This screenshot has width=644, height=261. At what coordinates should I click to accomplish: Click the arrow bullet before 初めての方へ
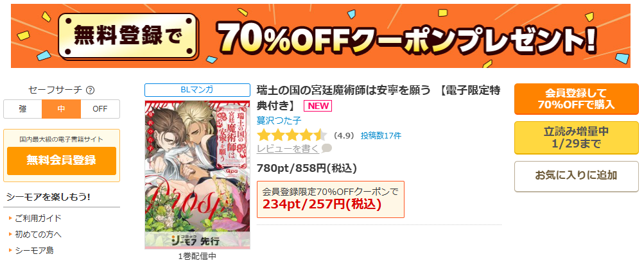point(10,234)
